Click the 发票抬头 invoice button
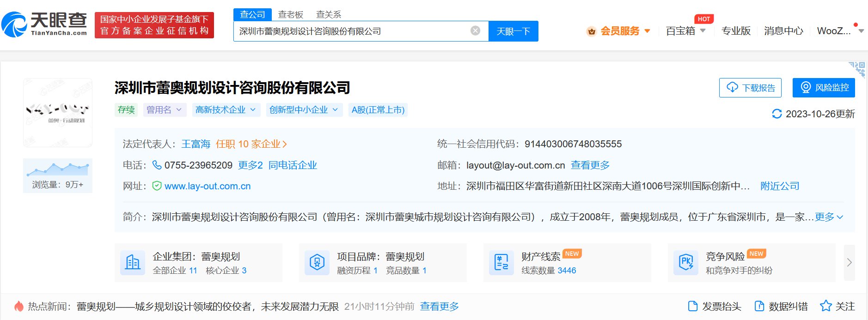The width and height of the screenshot is (868, 320). [715, 306]
